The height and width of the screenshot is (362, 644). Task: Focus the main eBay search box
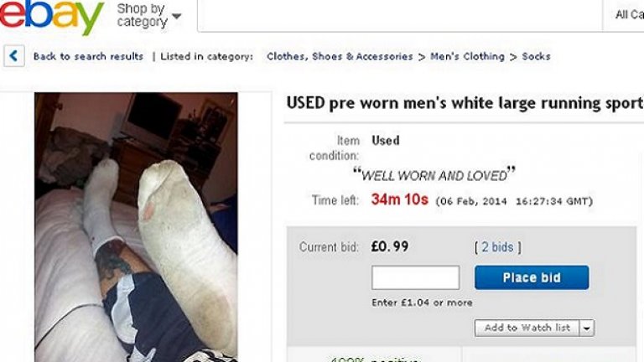400,16
